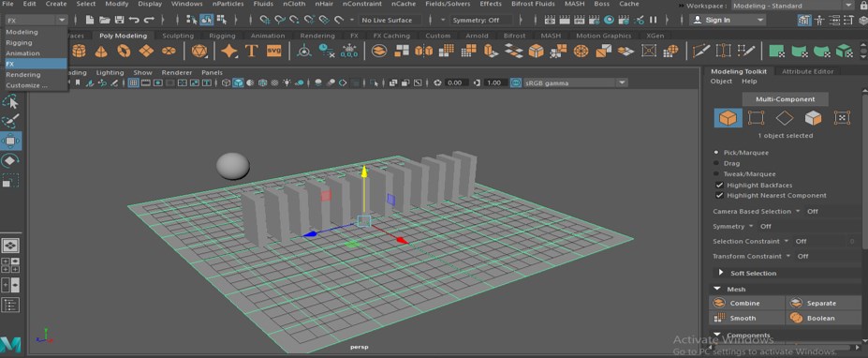868x358 pixels.
Task: Undo the last action
Action: pos(134,20)
